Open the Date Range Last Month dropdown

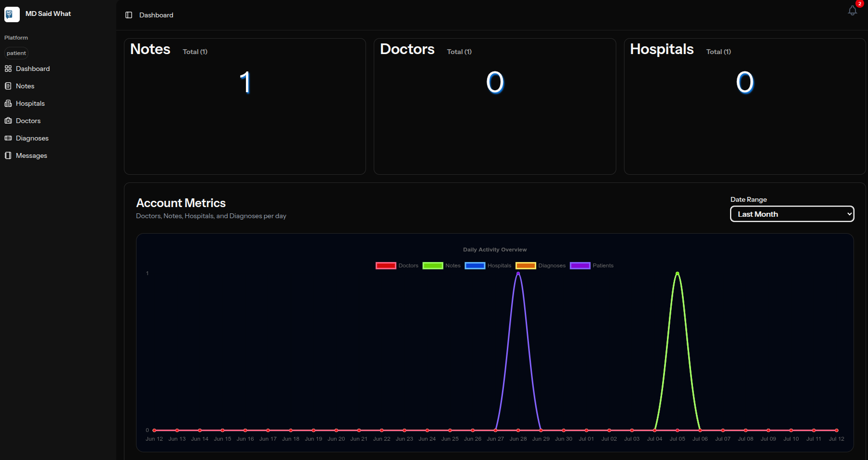(792, 214)
